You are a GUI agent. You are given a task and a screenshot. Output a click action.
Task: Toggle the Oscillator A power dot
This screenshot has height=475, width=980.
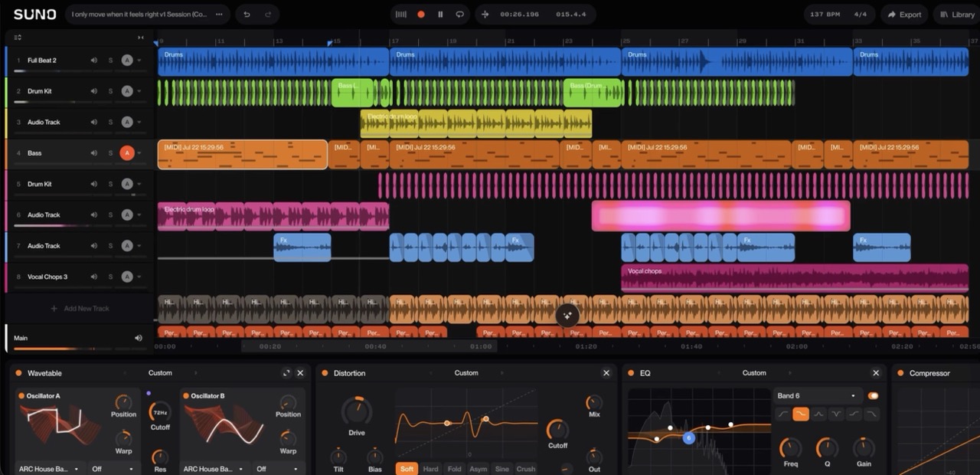coord(21,396)
